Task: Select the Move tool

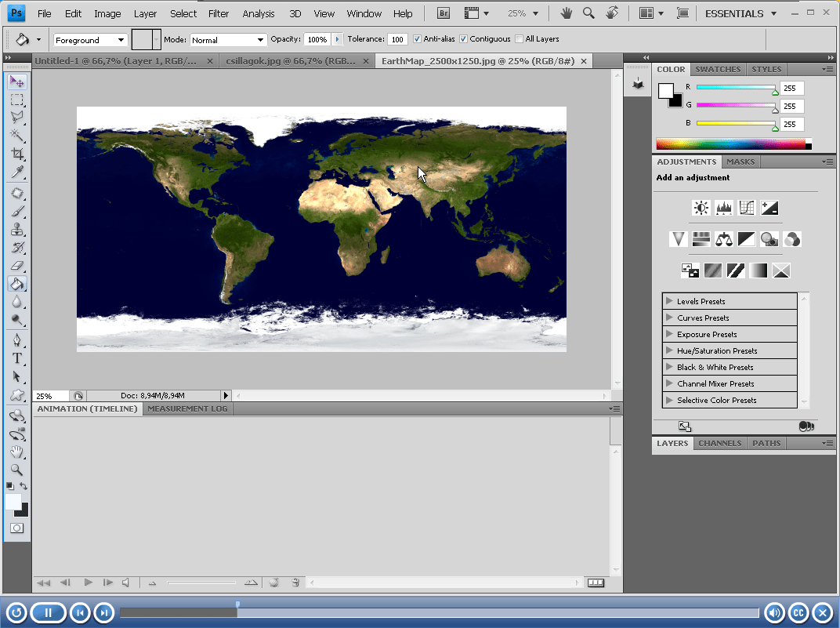Action: (16, 82)
